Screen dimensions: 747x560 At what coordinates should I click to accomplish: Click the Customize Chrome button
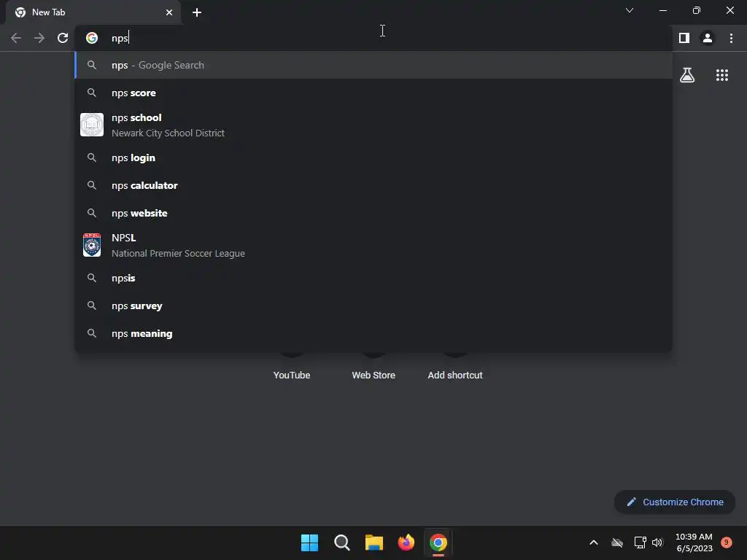675,502
